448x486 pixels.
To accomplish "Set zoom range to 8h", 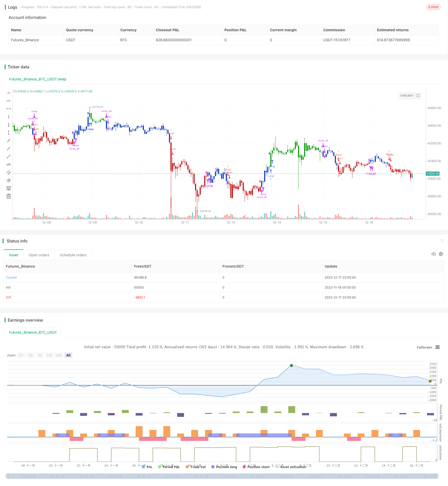I will [40, 355].
